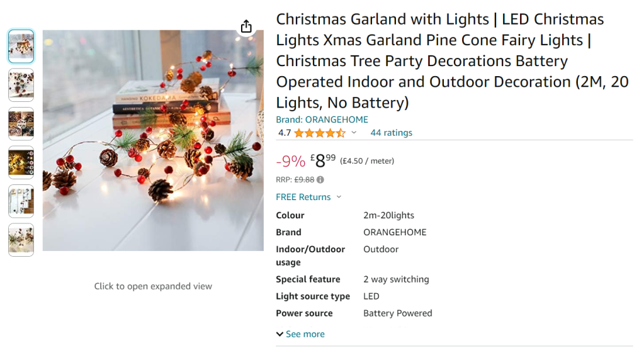Click the RRP info icon
Viewport: 644px width, 358px height.
(320, 179)
